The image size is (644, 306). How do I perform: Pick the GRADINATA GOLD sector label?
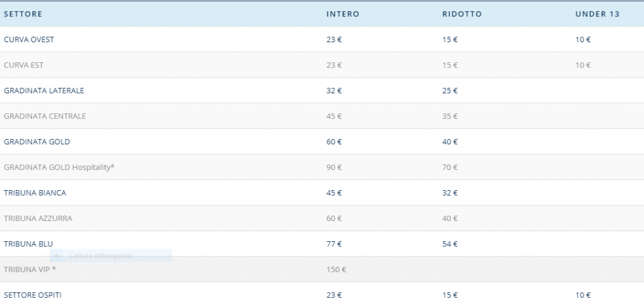[36, 142]
